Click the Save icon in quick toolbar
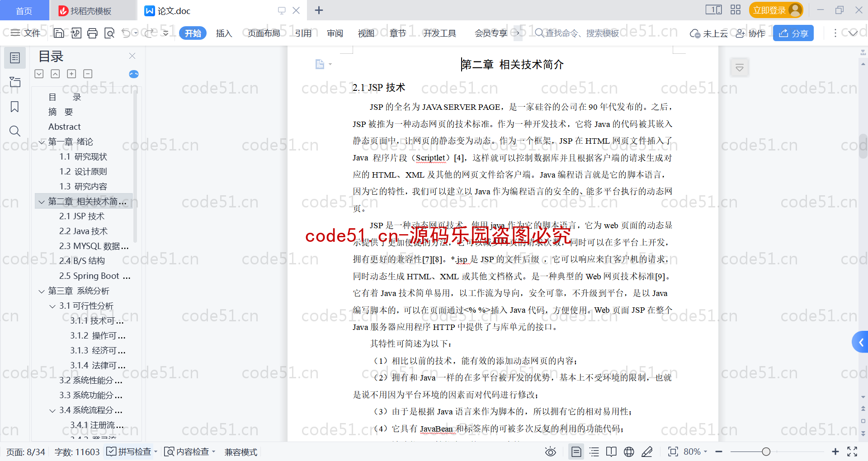 pos(59,33)
